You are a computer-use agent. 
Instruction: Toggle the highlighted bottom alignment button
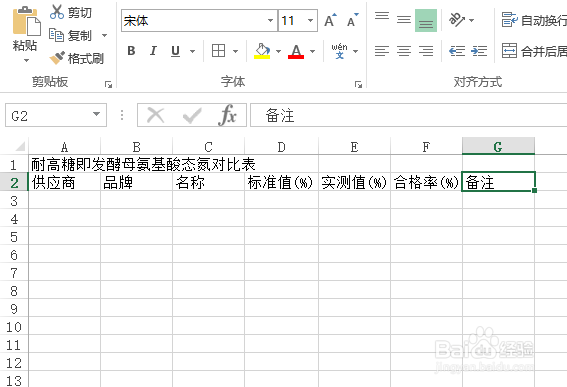(x=426, y=21)
